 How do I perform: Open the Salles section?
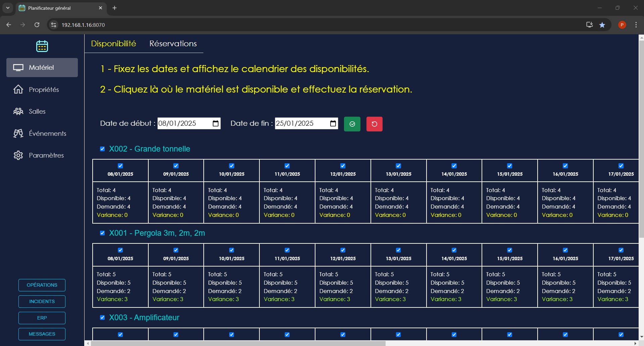point(42,111)
